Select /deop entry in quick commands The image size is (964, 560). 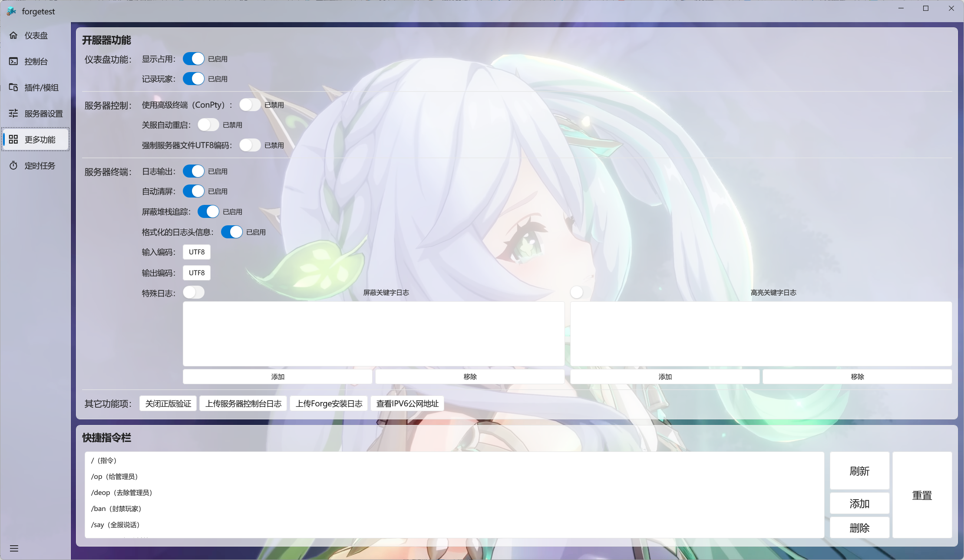(122, 493)
